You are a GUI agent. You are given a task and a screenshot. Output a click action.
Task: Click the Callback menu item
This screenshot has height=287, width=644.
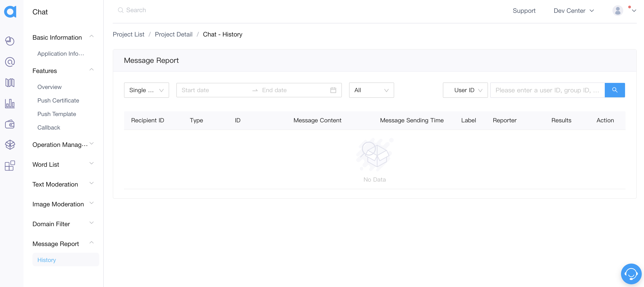[49, 127]
